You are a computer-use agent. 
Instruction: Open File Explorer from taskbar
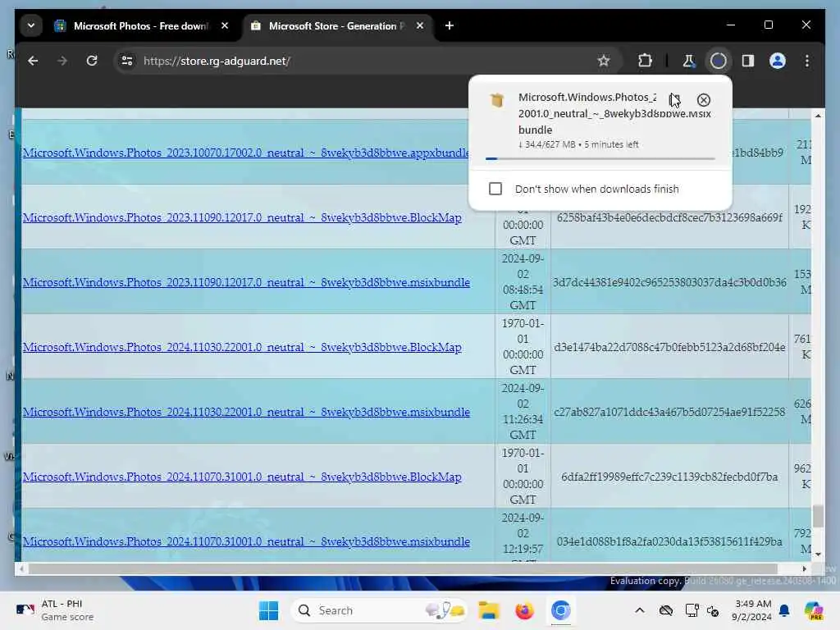pyautogui.click(x=489, y=610)
